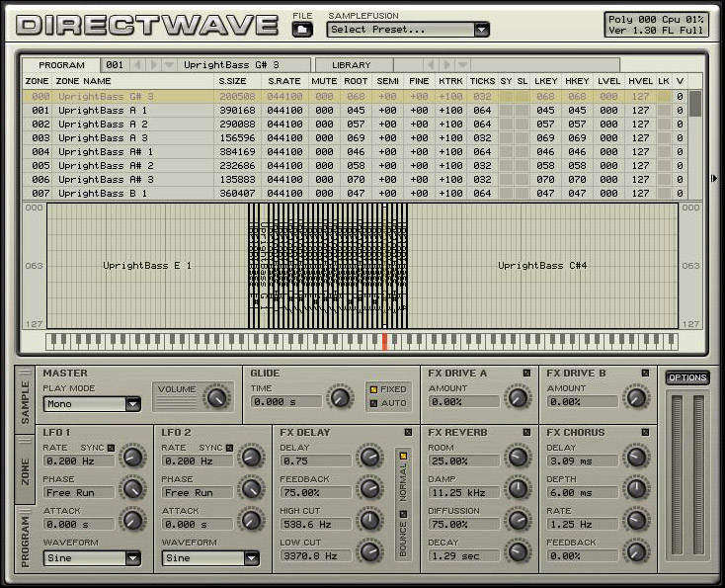The image size is (725, 588).
Task: Click the GLIDE TIME 0.000 s field
Action: [286, 401]
